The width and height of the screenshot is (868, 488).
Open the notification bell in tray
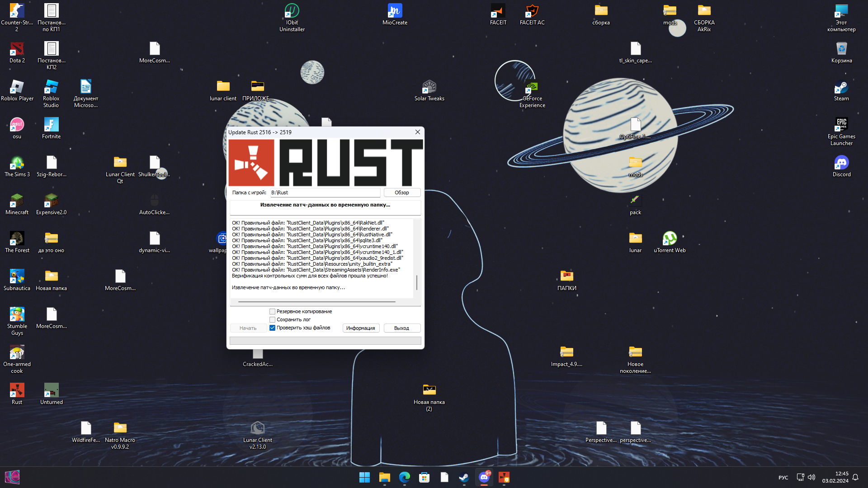[x=855, y=477]
